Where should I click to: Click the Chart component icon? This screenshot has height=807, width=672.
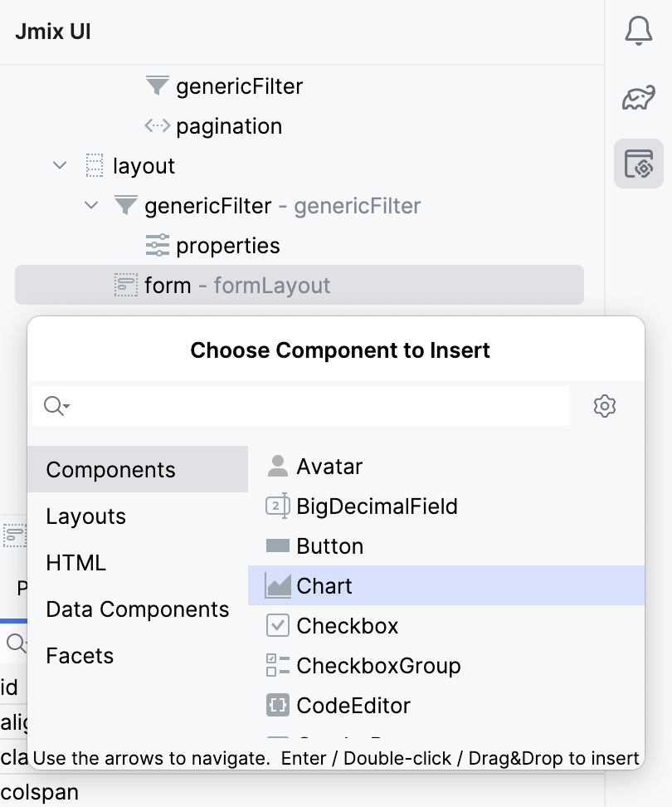[278, 586]
